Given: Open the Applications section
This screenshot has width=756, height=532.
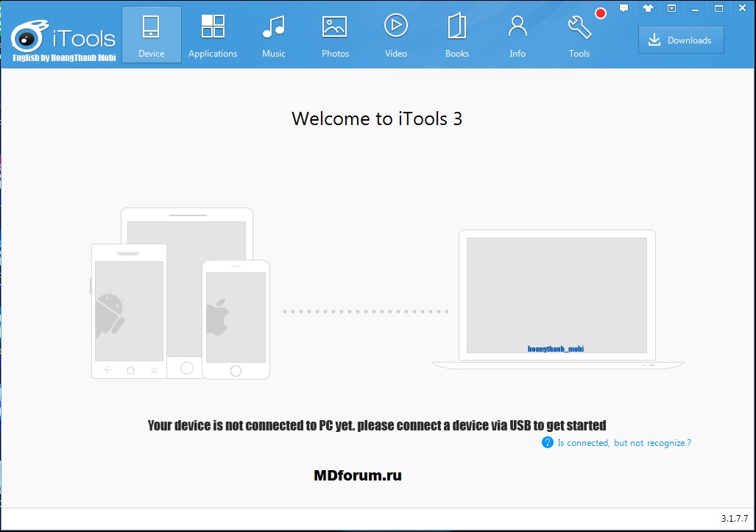Looking at the screenshot, I should pyautogui.click(x=213, y=35).
